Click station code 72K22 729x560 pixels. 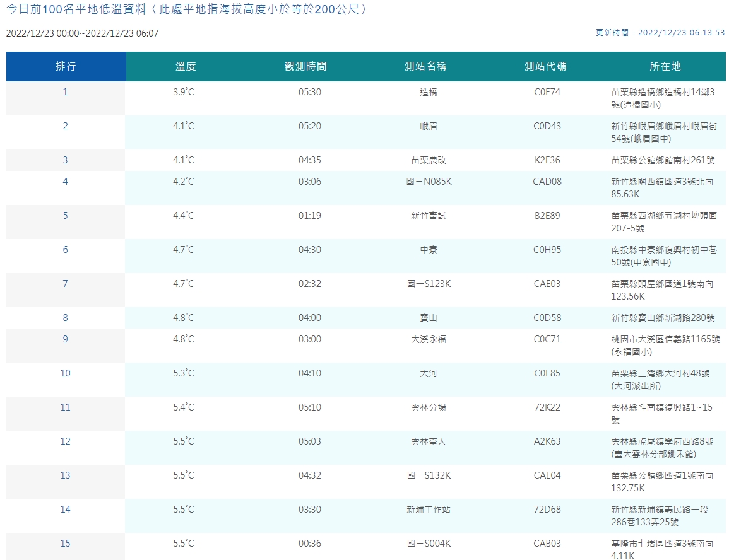pyautogui.click(x=547, y=407)
